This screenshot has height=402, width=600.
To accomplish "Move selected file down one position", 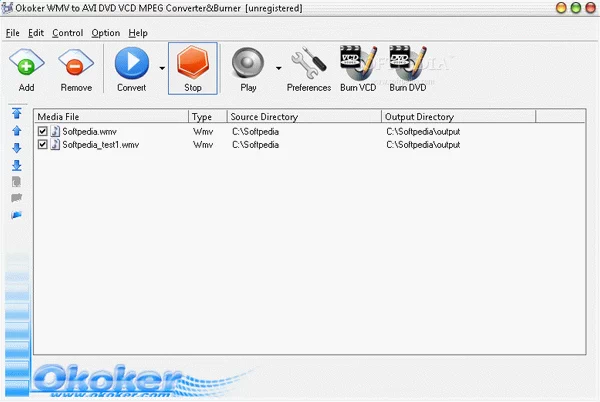I will click(x=16, y=148).
